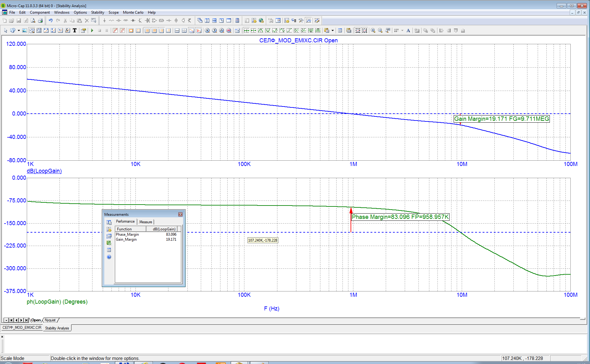590x364 pixels.
Task: Expand dropdown next to the clipboard icon
Action: tap(333, 31)
